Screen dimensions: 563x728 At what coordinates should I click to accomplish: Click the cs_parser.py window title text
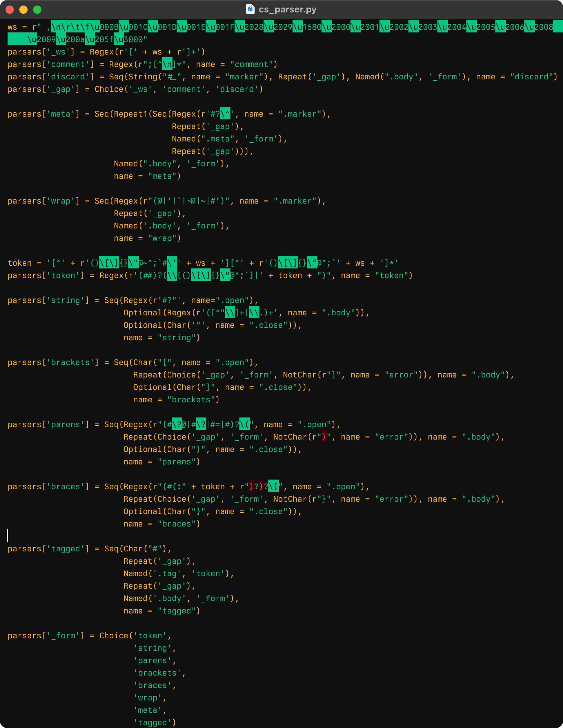coord(287,9)
